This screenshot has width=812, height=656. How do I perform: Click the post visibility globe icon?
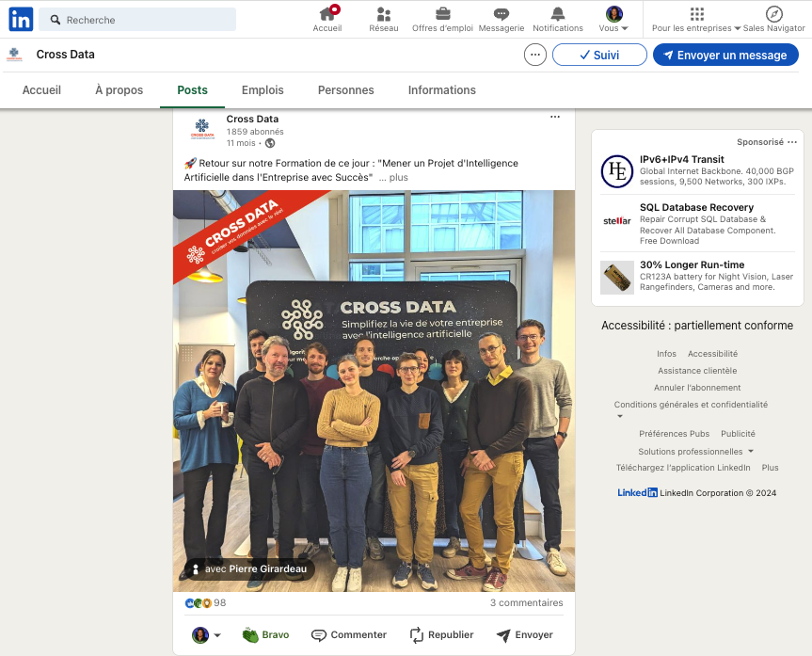(x=270, y=143)
